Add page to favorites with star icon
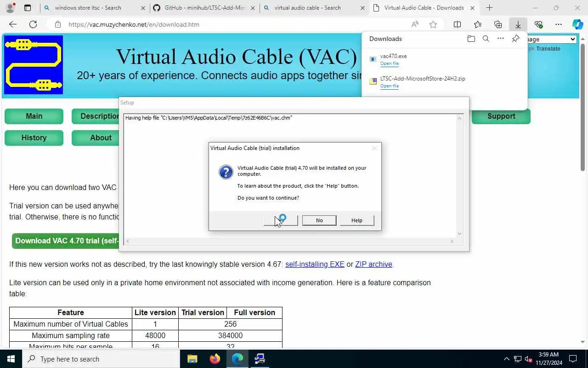Viewport: 588px width, 368px height. click(433, 24)
